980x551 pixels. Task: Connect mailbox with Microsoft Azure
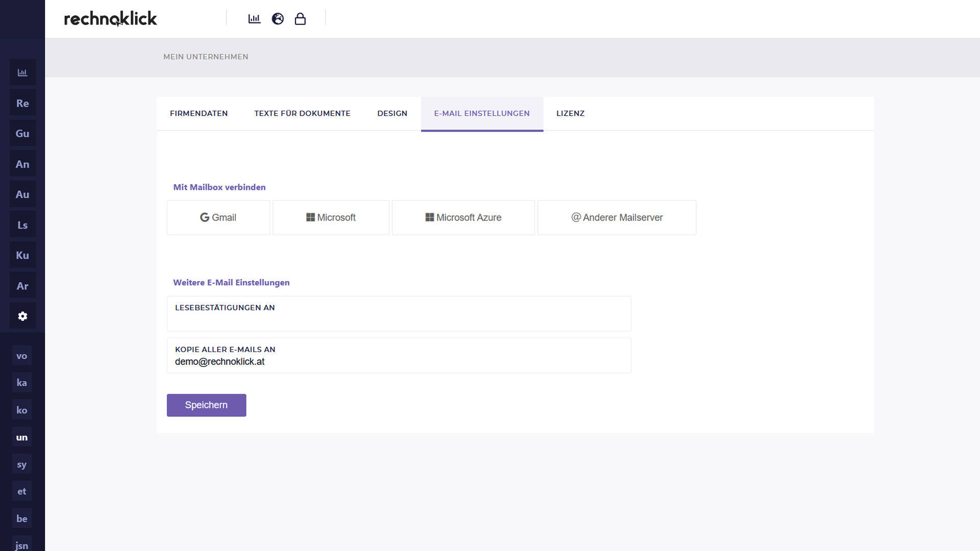click(x=463, y=217)
